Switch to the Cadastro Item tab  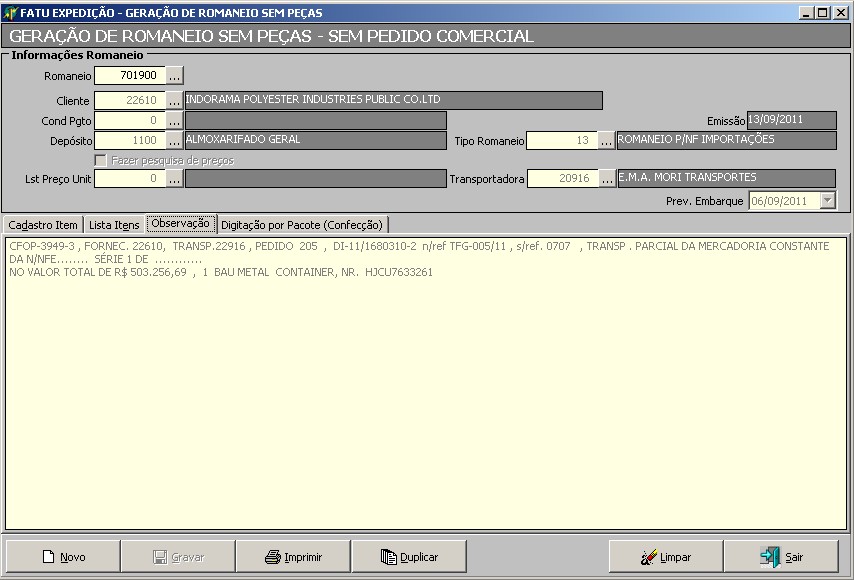point(43,225)
